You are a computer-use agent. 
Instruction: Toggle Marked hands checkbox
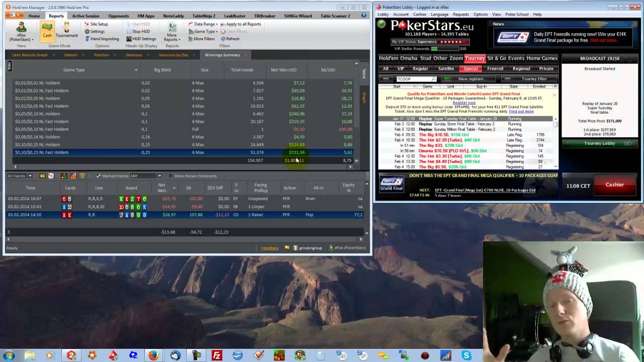[x=99, y=176]
